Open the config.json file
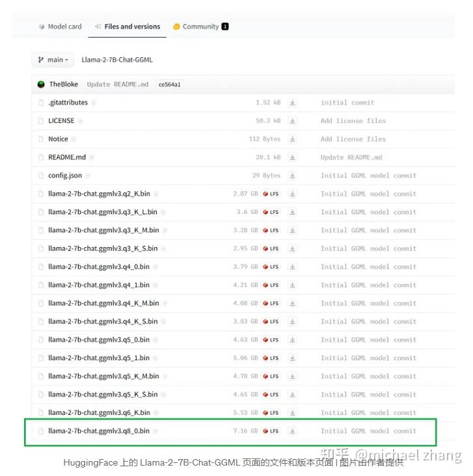 65,176
